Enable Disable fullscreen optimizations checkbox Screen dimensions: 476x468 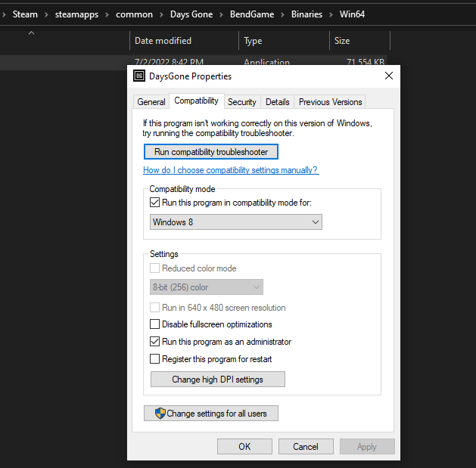pyautogui.click(x=155, y=324)
